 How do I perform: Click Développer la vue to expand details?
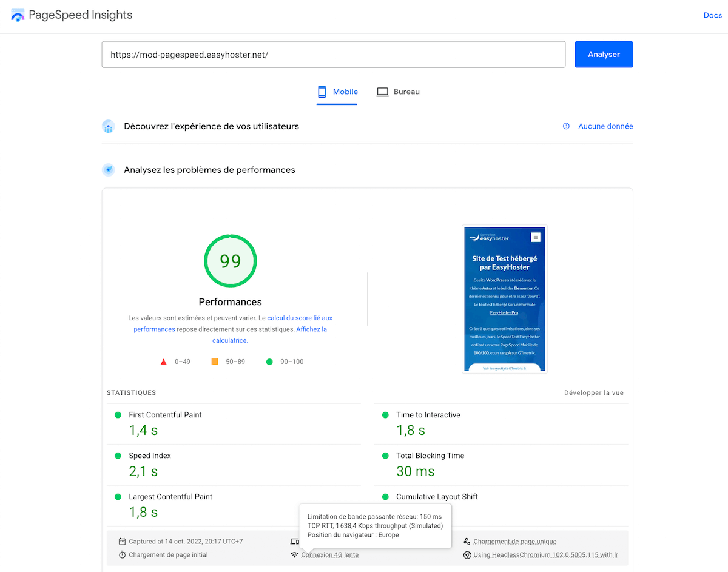[x=593, y=392]
